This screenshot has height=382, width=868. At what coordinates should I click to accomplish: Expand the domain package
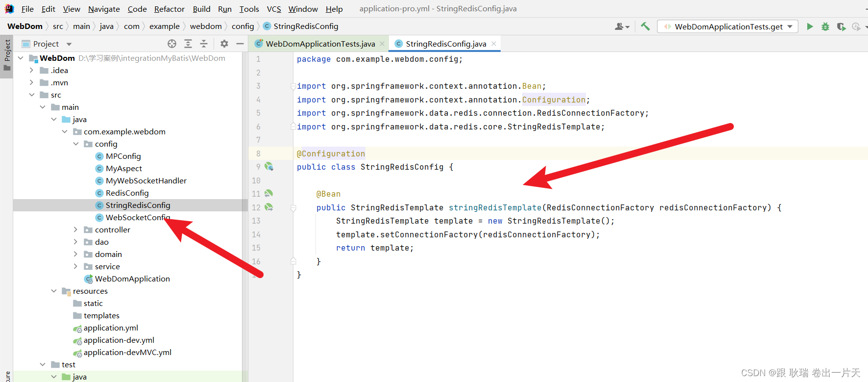coord(75,254)
